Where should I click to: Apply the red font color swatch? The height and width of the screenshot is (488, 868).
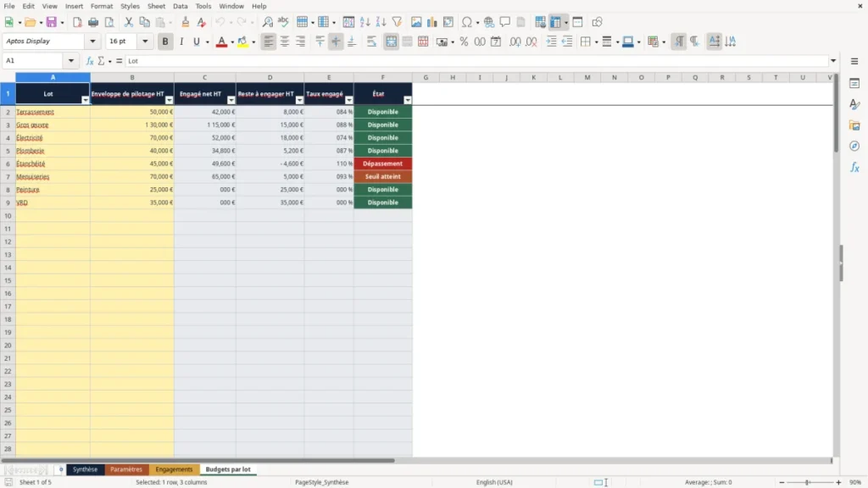point(221,42)
